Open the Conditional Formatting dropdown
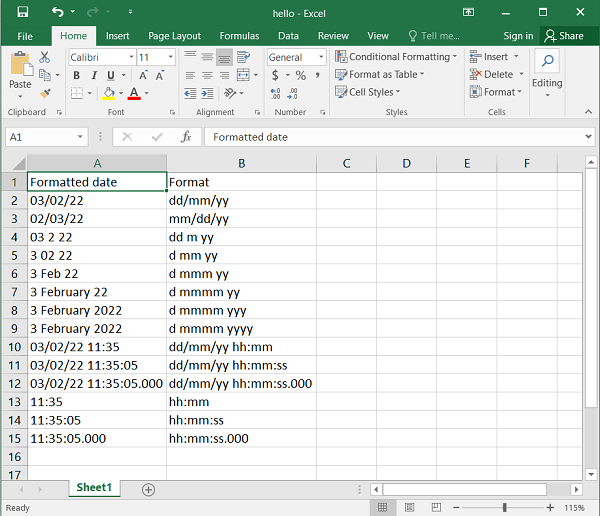Viewport: 600px width, 516px height. click(x=396, y=57)
